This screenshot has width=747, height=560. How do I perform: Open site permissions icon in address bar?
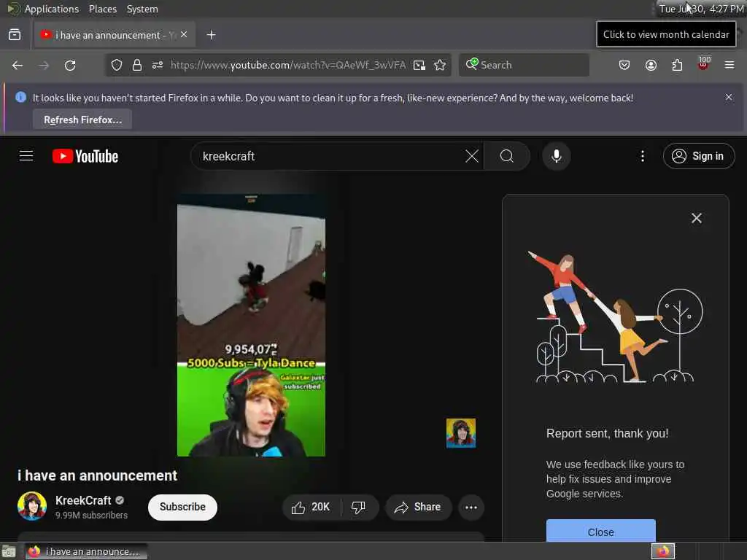tap(158, 65)
